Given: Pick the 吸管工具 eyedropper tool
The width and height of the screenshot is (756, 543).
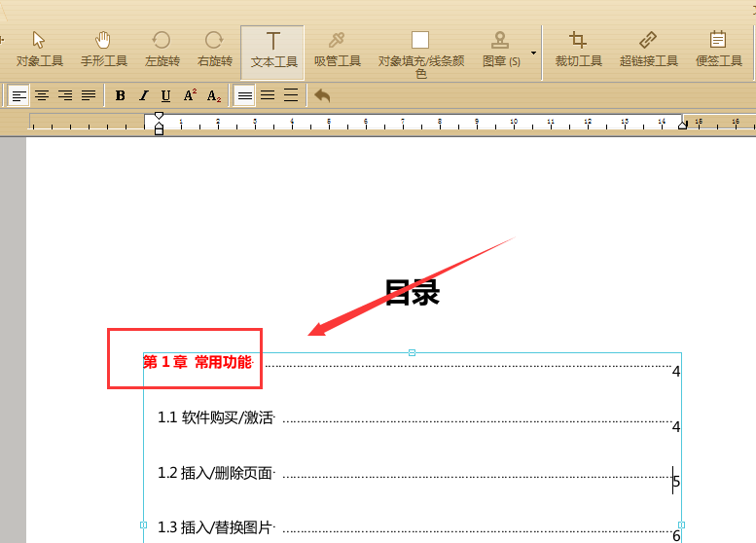Looking at the screenshot, I should click(x=337, y=51).
